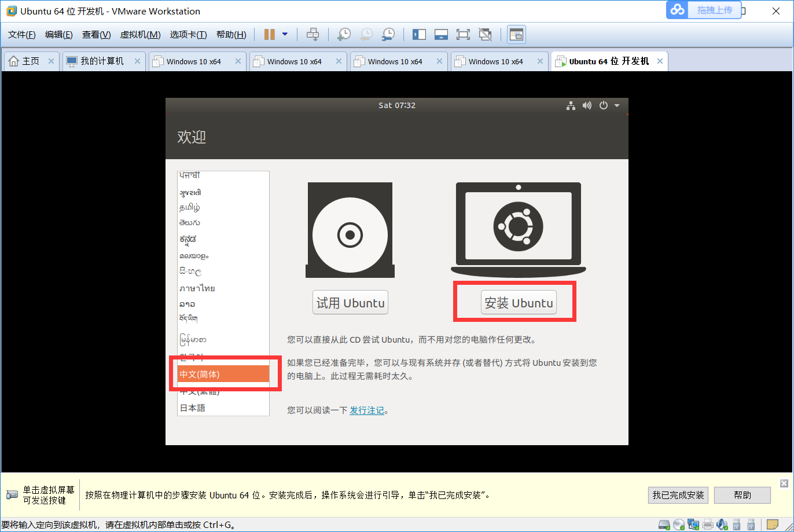Click Ubuntu's volume speaker indicator
Viewport: 794px width, 532px height.
point(587,105)
